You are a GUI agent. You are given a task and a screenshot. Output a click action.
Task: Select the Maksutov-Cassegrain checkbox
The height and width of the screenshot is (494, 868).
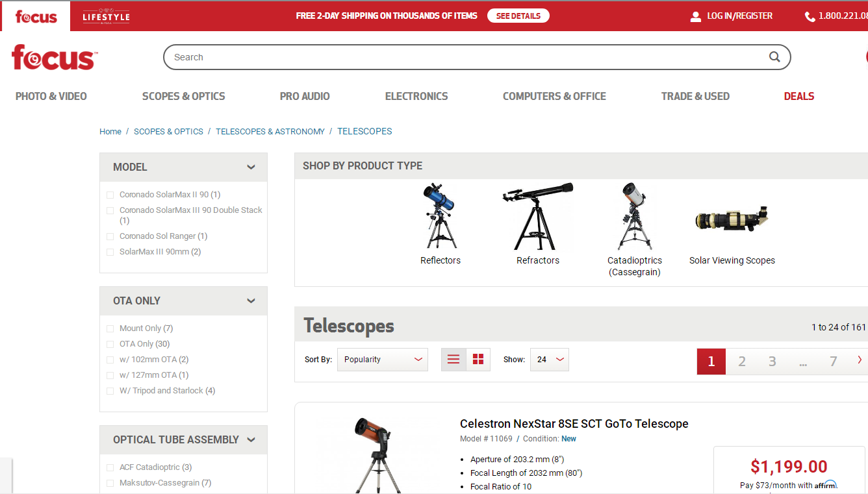110,483
